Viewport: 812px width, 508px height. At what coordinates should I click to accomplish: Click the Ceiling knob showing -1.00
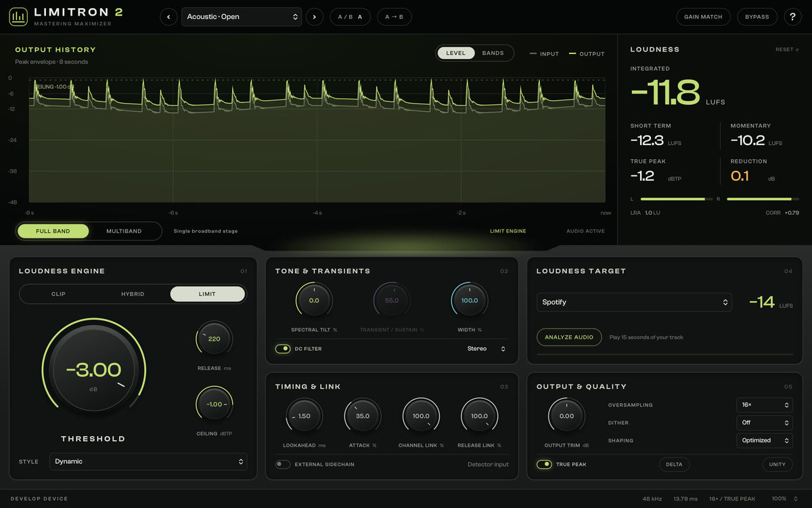[x=214, y=404]
